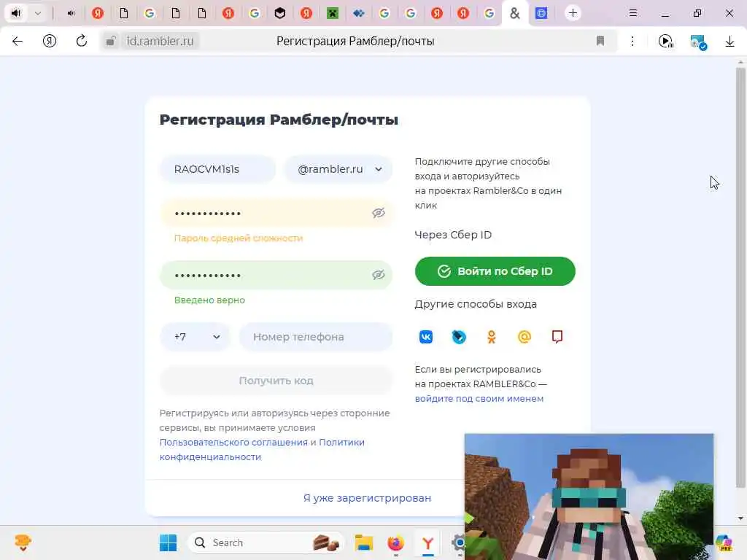Sign in with the LiveJournal pencil icon
747x560 pixels.
click(459, 337)
